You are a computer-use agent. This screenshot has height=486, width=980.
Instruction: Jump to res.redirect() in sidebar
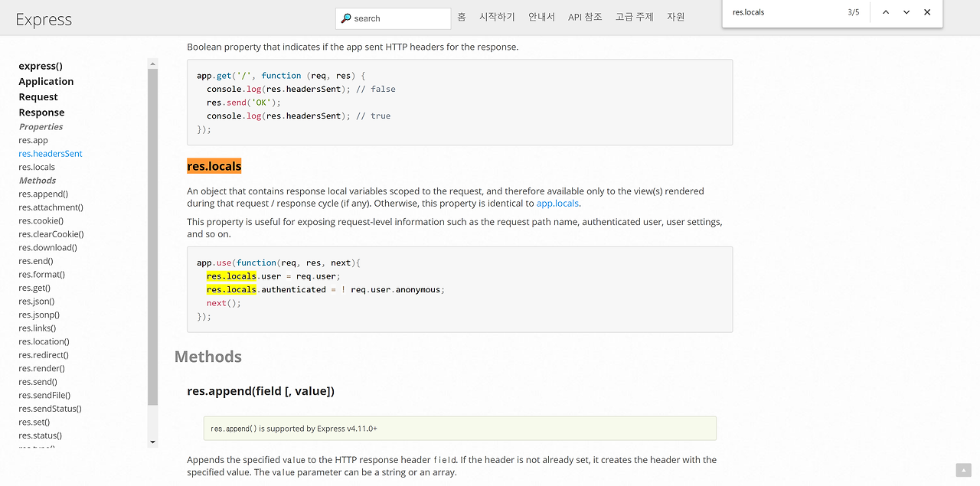tap(44, 354)
